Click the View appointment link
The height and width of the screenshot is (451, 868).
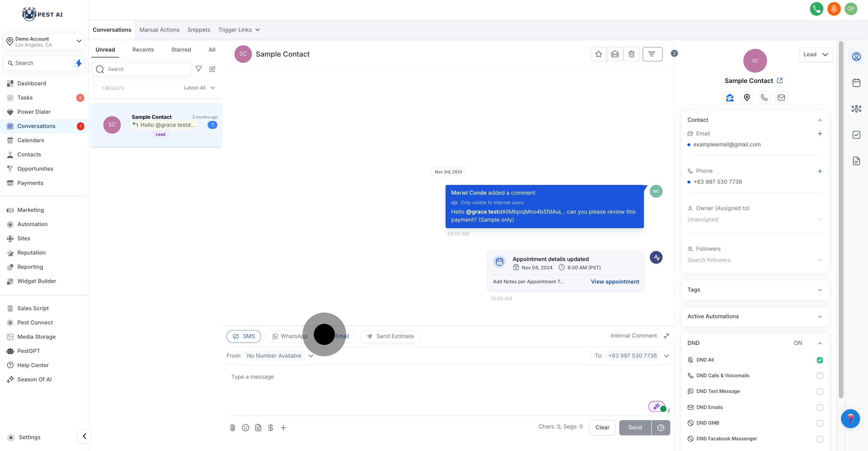(615, 282)
